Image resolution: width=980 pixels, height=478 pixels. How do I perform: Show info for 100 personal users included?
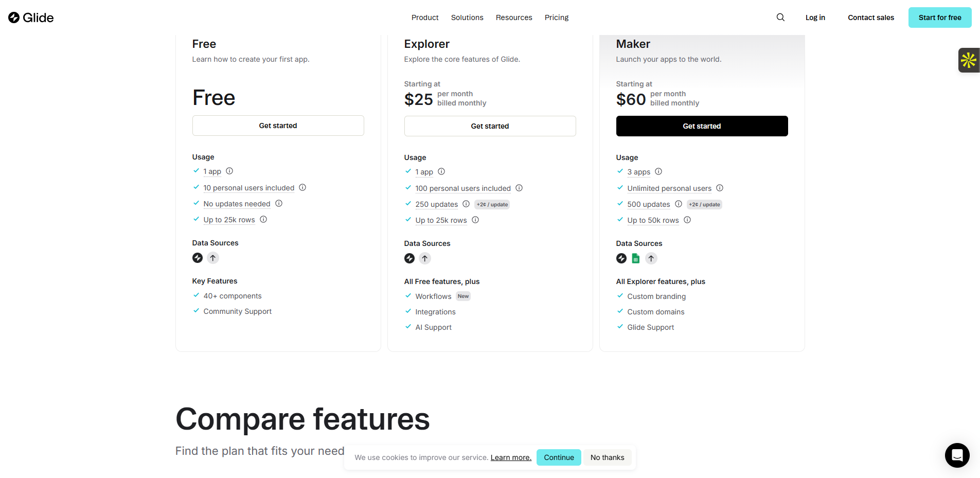[x=519, y=188]
